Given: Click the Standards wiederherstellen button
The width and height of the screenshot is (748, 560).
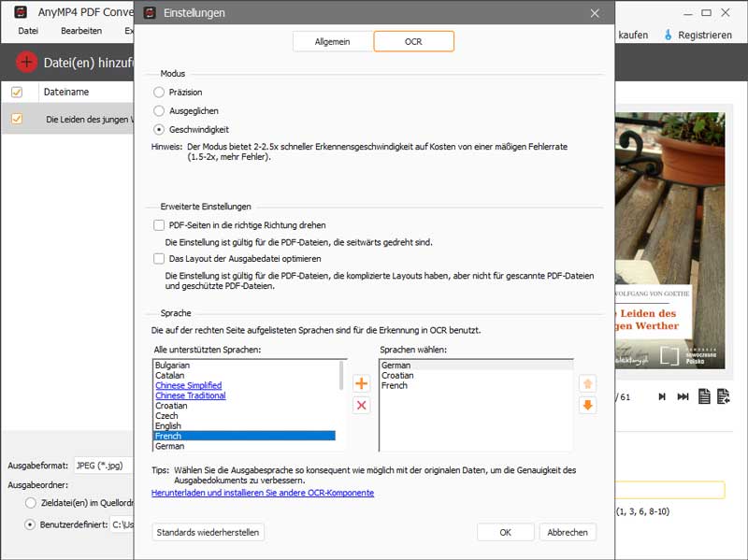Looking at the screenshot, I should point(208,532).
